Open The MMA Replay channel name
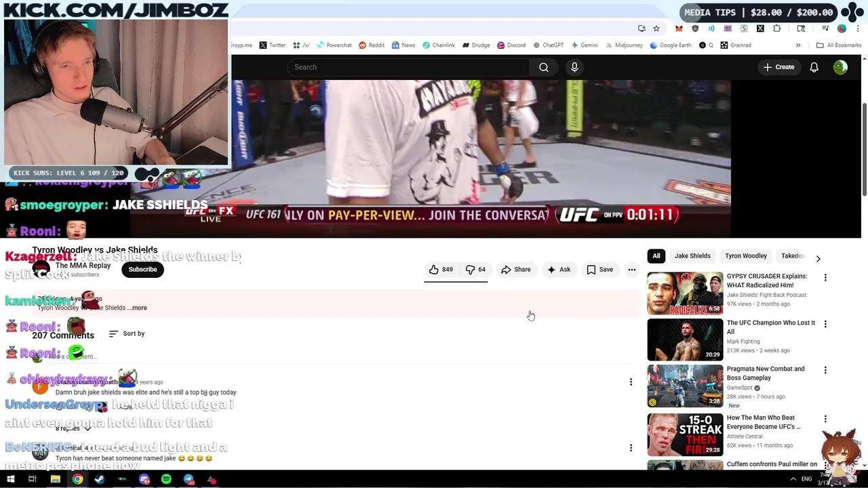The image size is (868, 488). click(x=83, y=266)
